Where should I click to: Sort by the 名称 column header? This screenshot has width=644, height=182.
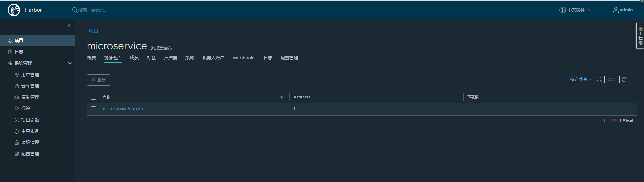pyautogui.click(x=107, y=97)
